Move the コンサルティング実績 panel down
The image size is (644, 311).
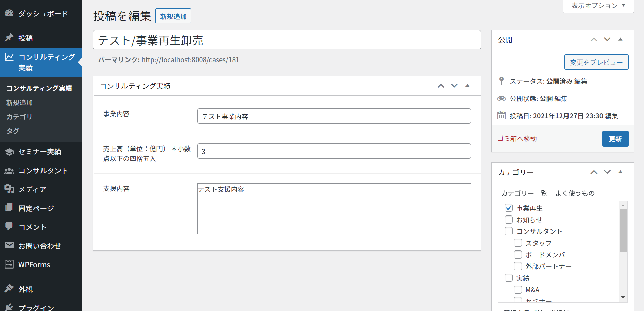[x=454, y=86]
